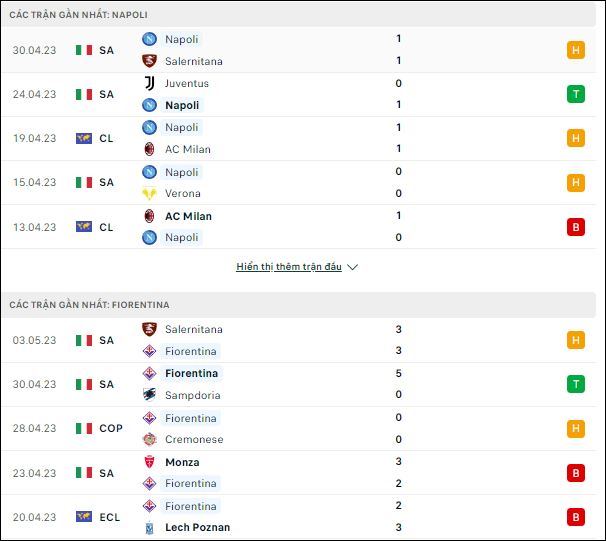The image size is (606, 541).
Task: Click the chevron arrow beside Hiển thị thêm trận đấu
Action: tap(352, 267)
